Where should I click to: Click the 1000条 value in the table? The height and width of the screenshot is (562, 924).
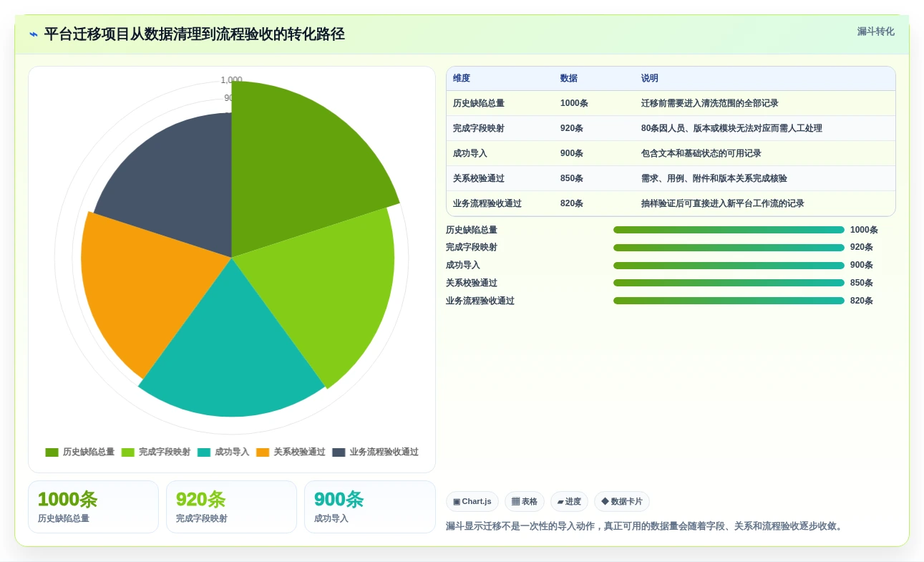[574, 103]
